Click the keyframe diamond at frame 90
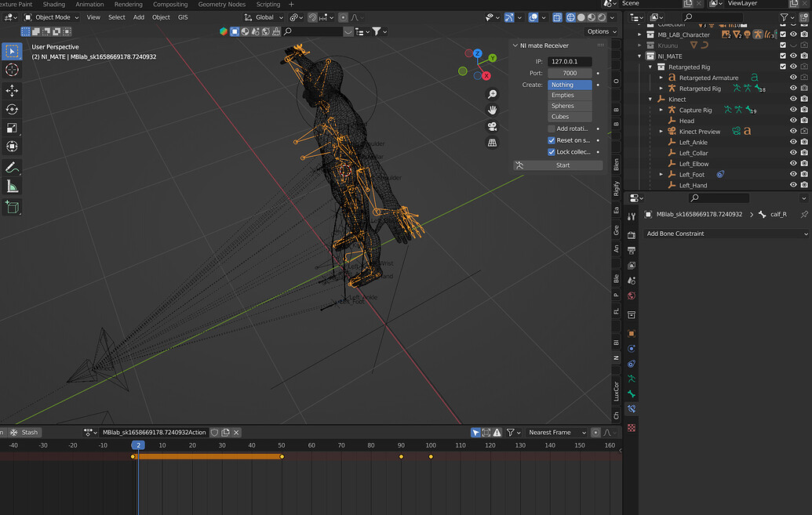 (401, 456)
